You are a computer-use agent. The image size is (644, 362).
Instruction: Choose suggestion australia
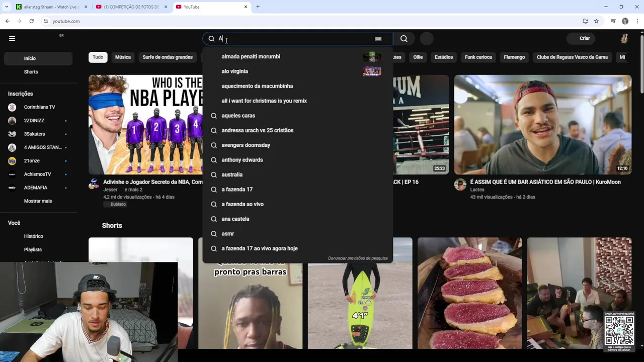coord(297,174)
